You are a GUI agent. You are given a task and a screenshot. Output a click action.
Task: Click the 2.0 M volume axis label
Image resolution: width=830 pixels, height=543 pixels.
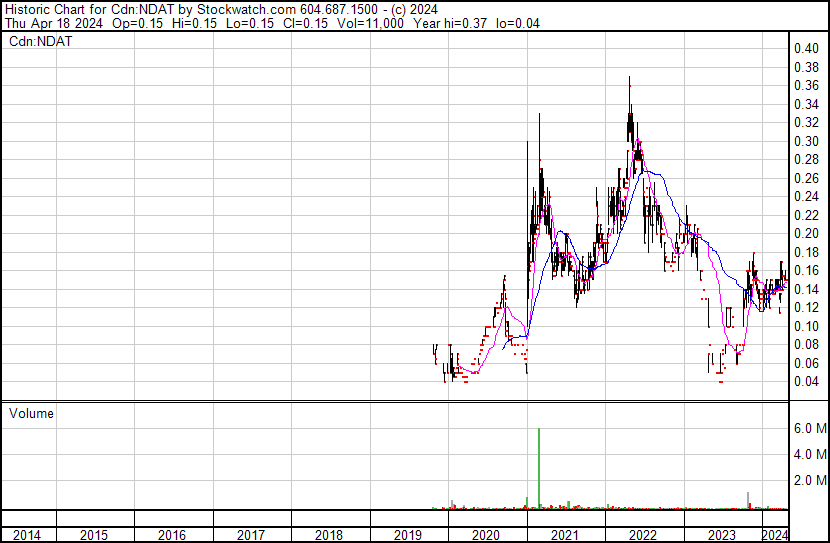809,481
